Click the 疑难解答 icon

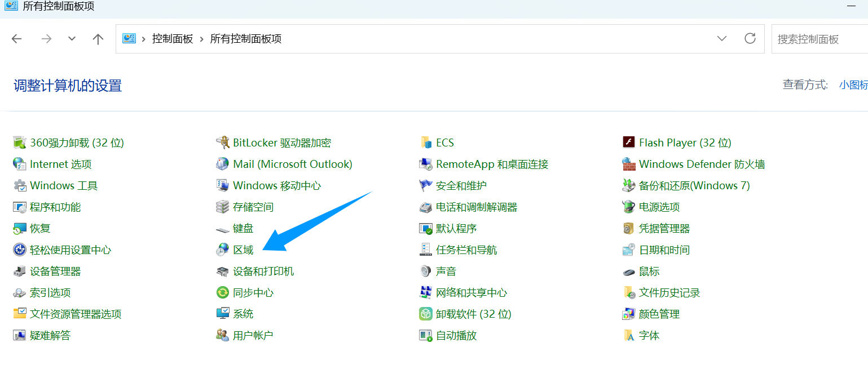(20, 335)
